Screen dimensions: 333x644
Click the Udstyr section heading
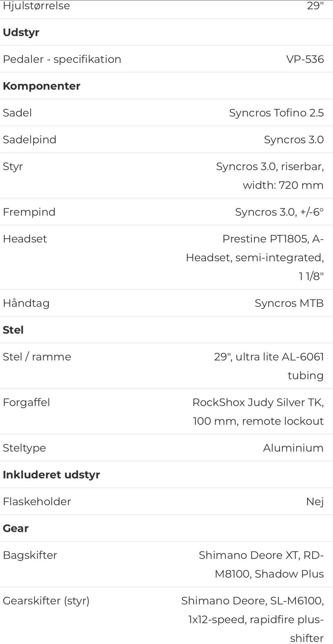[x=21, y=32]
